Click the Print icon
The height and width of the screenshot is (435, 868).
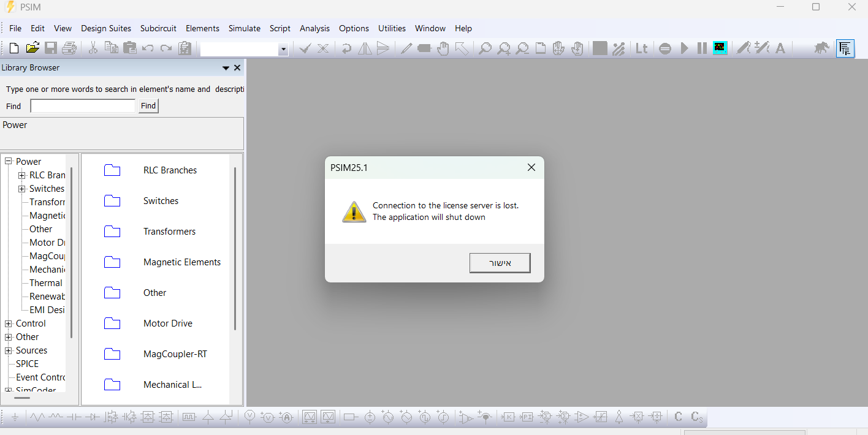point(69,48)
